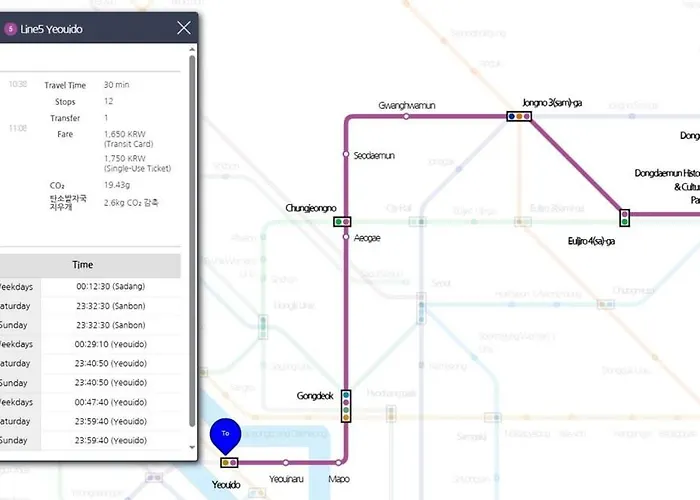This screenshot has height=500, width=700.
Task: Click 23:32:30 (Sanbon) Sunday row
Action: coord(111,325)
